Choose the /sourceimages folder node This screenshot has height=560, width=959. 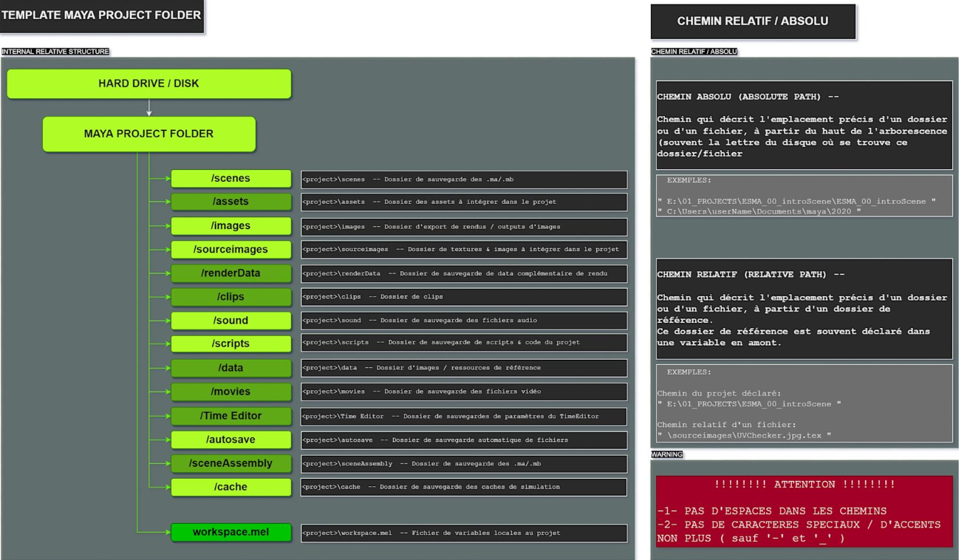point(231,250)
